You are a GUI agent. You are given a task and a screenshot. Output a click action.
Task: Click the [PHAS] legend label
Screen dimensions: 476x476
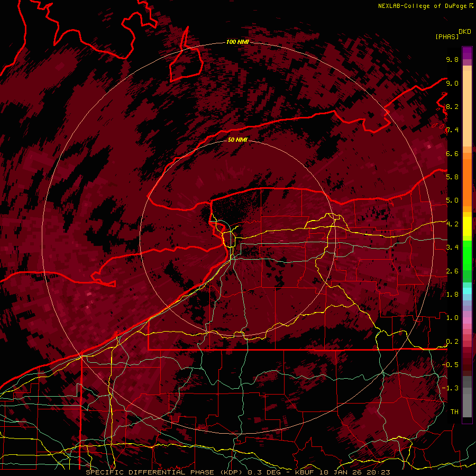point(447,36)
